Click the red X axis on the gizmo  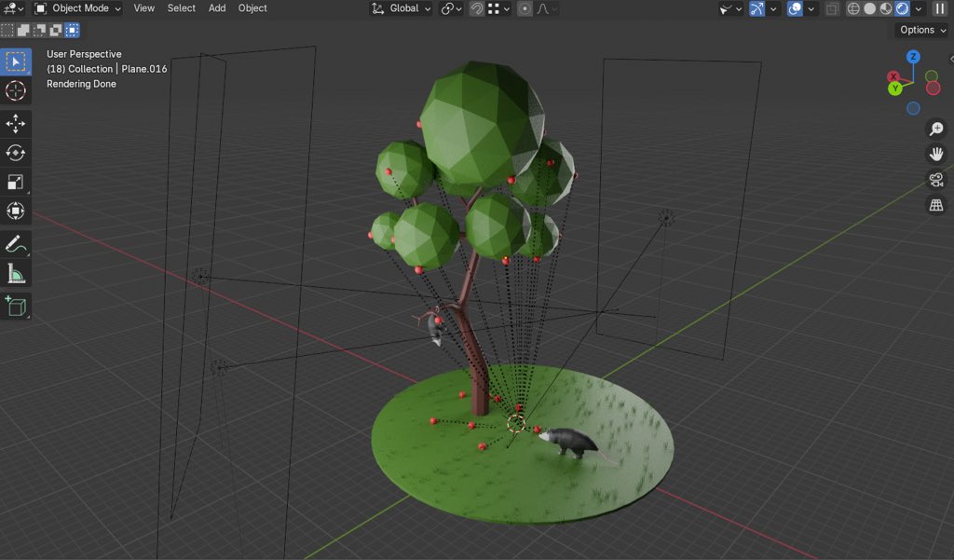click(x=893, y=76)
